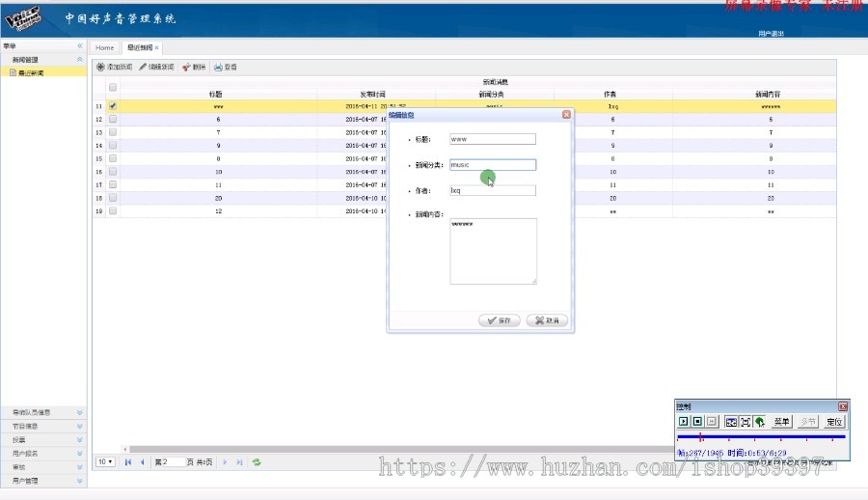The image size is (868, 500).
Task: Select the 最近新闻 tab
Action: click(x=140, y=47)
